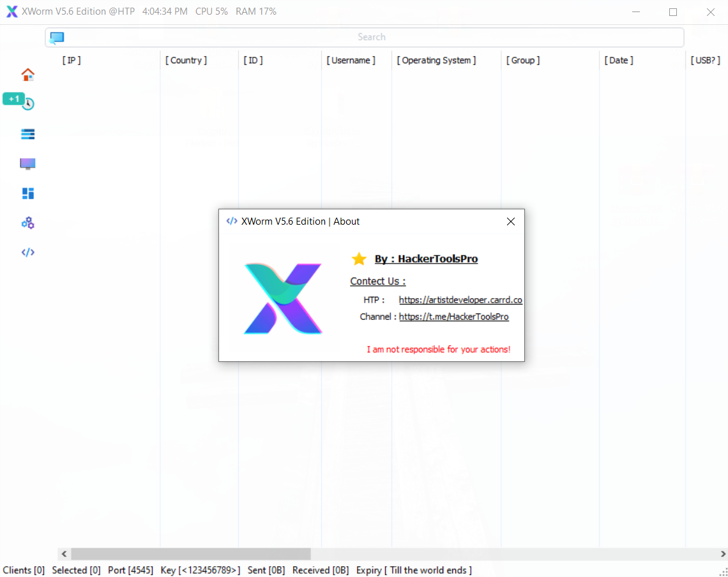
Task: Sort by the Operating System column header
Action: (x=436, y=60)
